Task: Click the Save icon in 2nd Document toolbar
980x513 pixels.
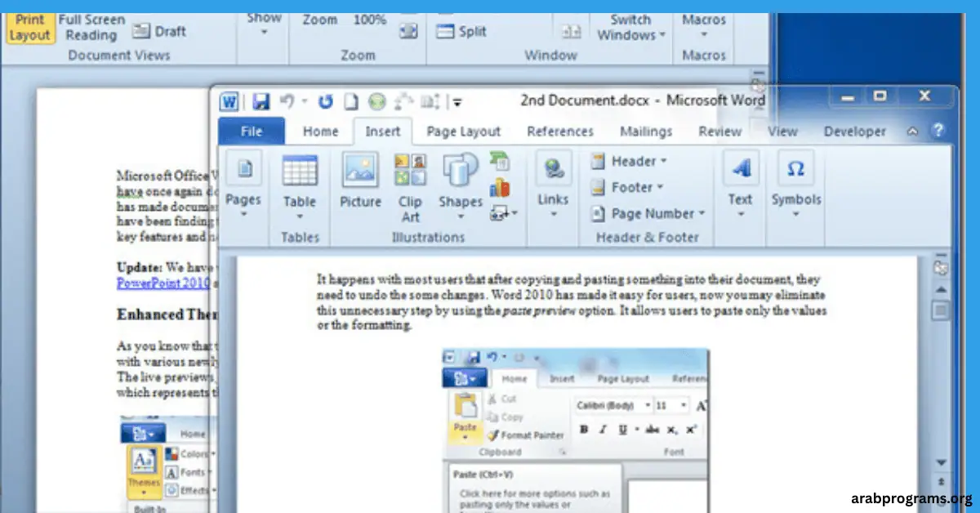Action: 261,102
